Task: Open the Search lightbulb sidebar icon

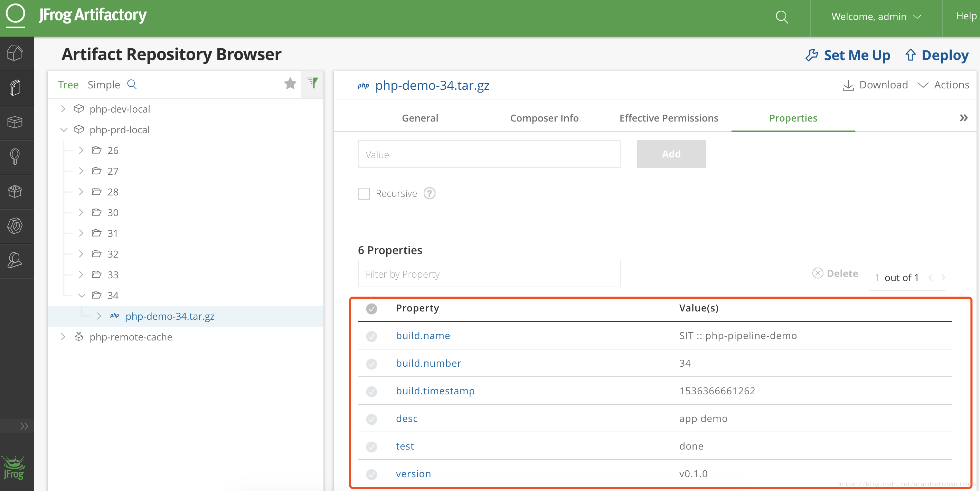Action: (x=15, y=156)
